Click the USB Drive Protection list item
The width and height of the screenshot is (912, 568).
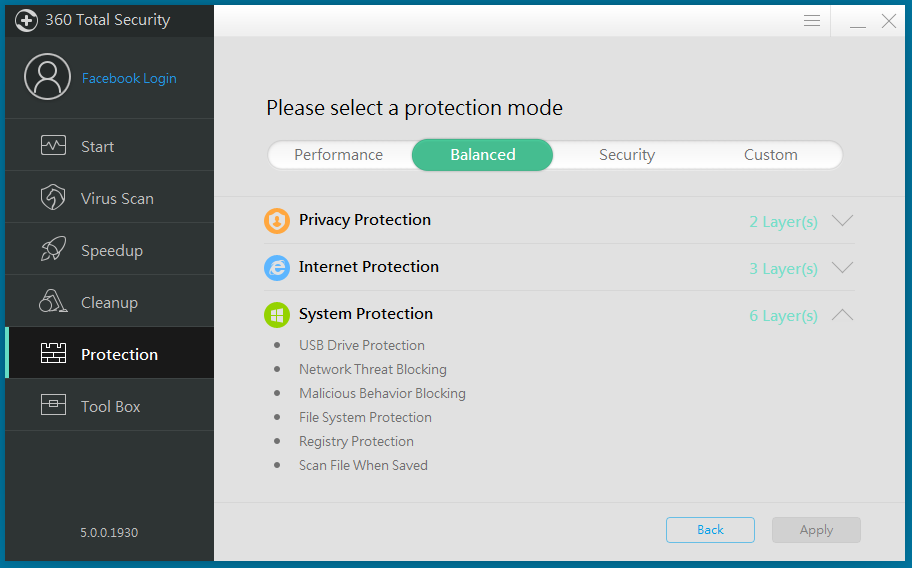coord(362,345)
